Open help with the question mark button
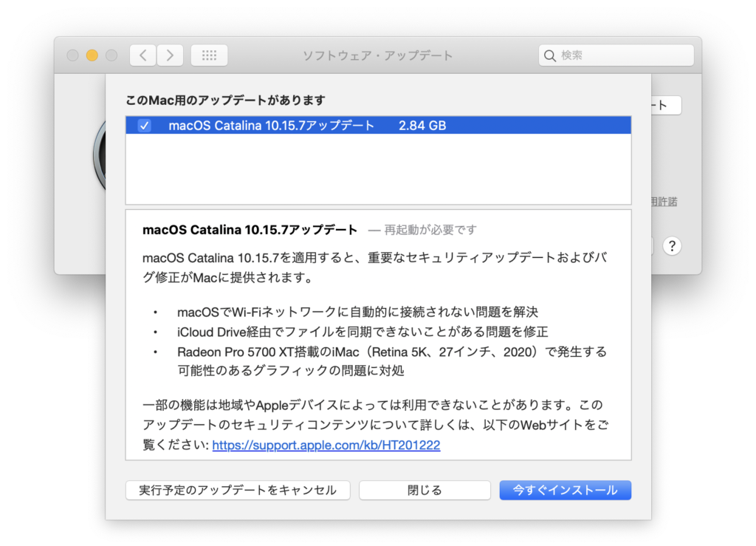The height and width of the screenshot is (546, 756). coord(671,246)
